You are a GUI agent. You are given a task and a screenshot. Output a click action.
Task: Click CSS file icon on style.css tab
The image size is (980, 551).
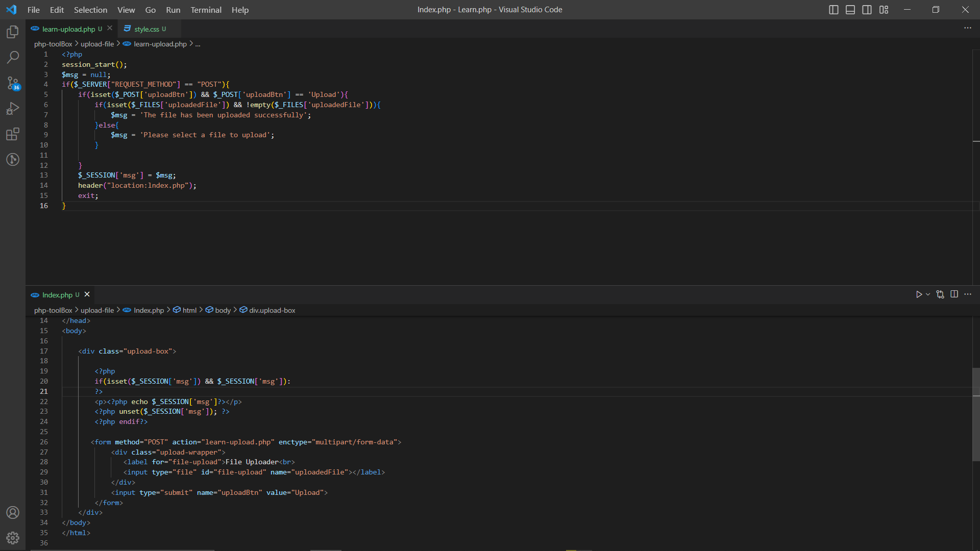[x=127, y=29]
